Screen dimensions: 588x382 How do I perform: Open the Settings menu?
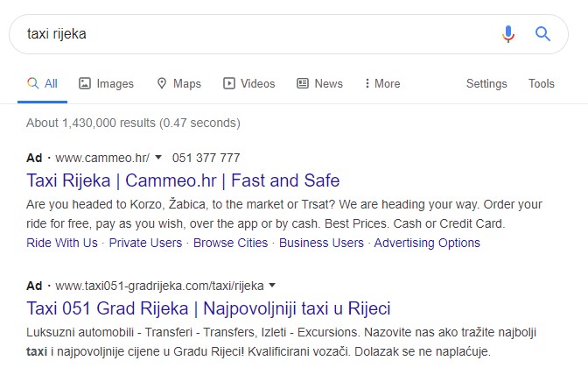coord(486,83)
